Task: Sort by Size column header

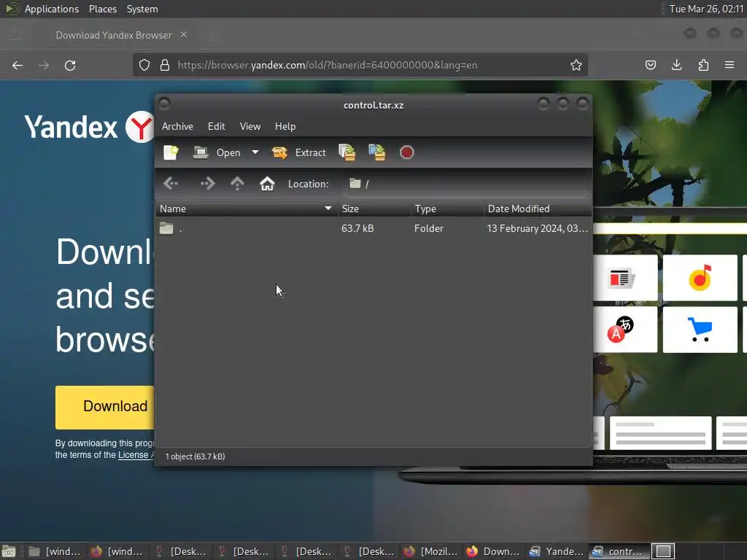Action: click(374, 209)
